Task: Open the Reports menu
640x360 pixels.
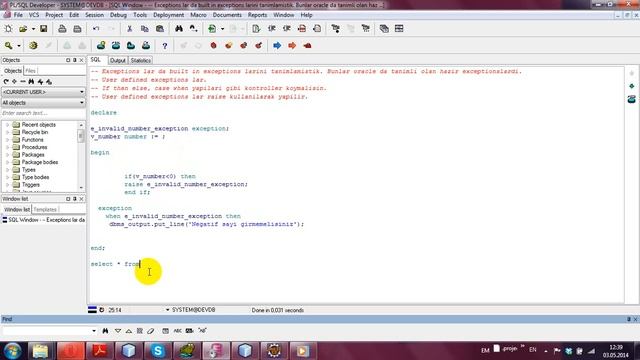Action: pyautogui.click(x=257, y=15)
